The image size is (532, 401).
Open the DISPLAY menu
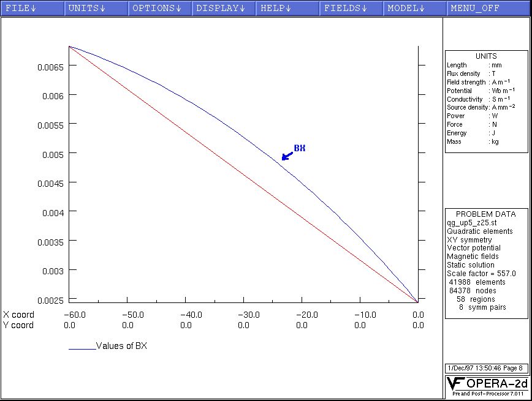[224, 8]
